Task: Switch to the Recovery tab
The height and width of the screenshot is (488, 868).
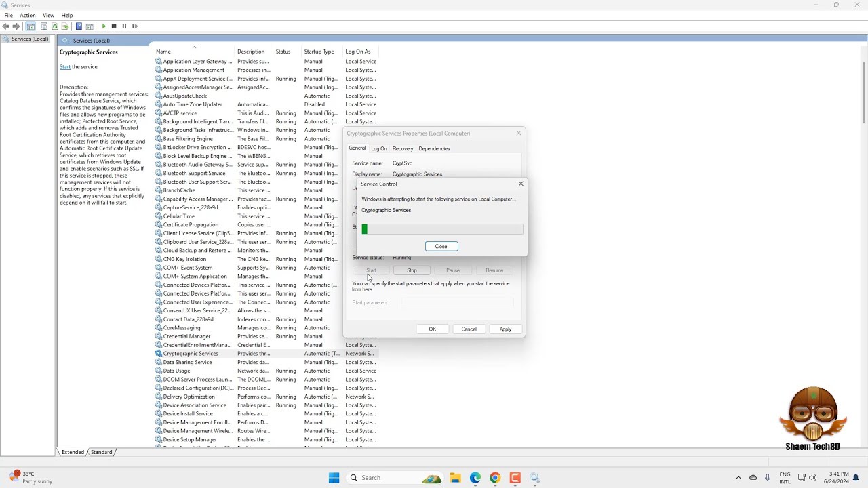Action: coord(403,148)
